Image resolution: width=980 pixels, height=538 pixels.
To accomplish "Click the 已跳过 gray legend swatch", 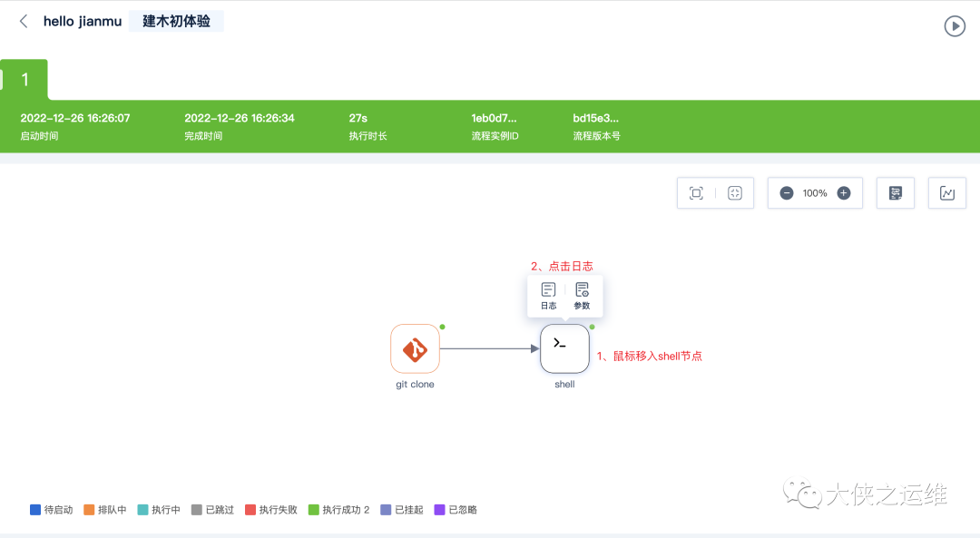I will (x=197, y=510).
